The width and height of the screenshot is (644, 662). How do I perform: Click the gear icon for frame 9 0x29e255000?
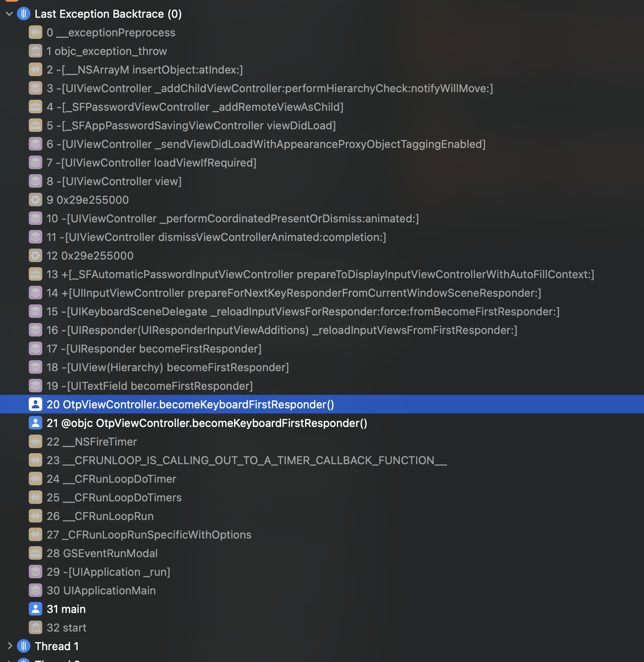point(35,200)
